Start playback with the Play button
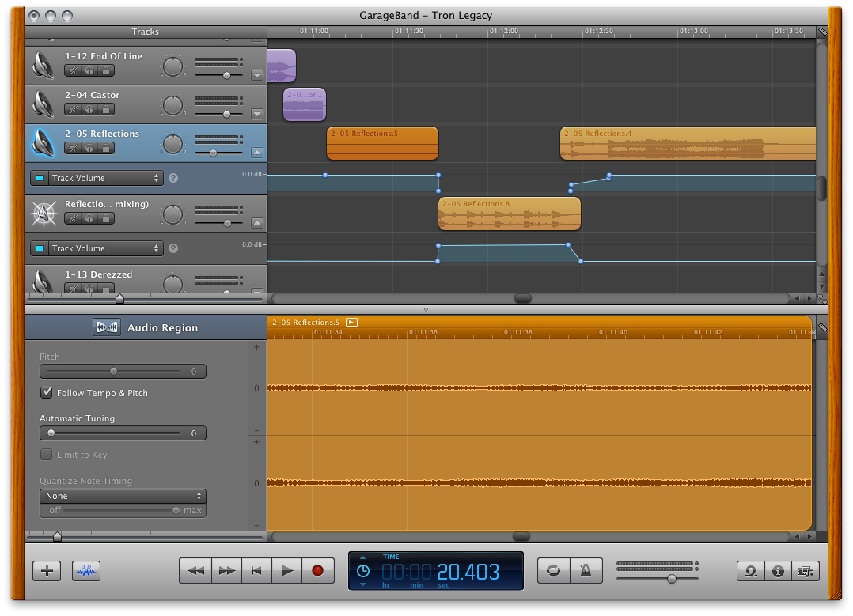Screen dimensions: 853x616 tap(286, 571)
